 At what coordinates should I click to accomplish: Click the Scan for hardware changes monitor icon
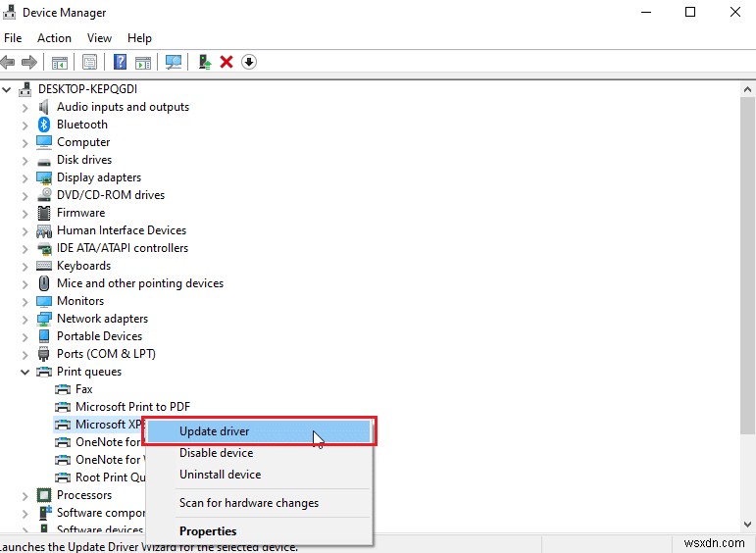[174, 62]
